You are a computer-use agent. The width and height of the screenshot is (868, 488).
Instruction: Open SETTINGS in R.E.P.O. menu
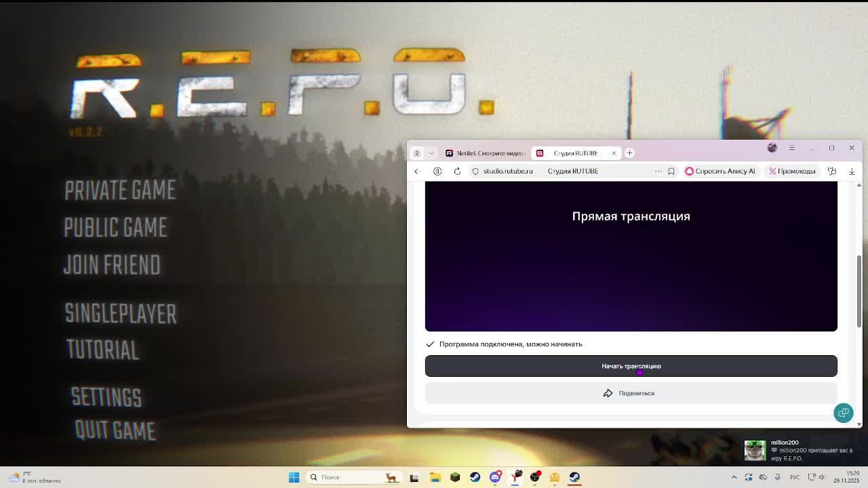106,397
